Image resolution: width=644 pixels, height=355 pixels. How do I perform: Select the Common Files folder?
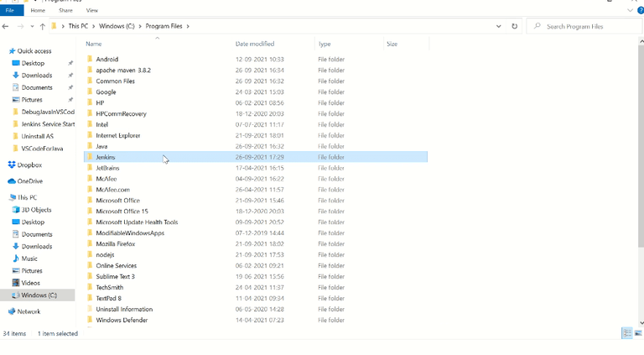click(x=116, y=81)
